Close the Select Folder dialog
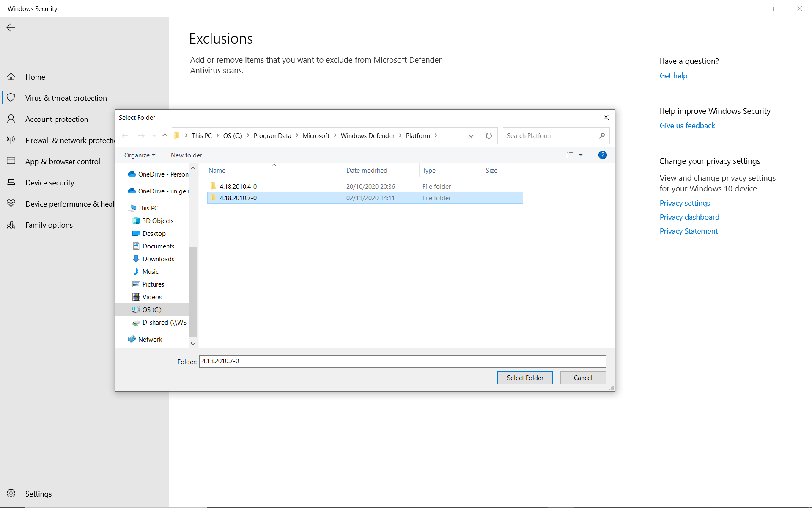812x508 pixels. [x=606, y=117]
